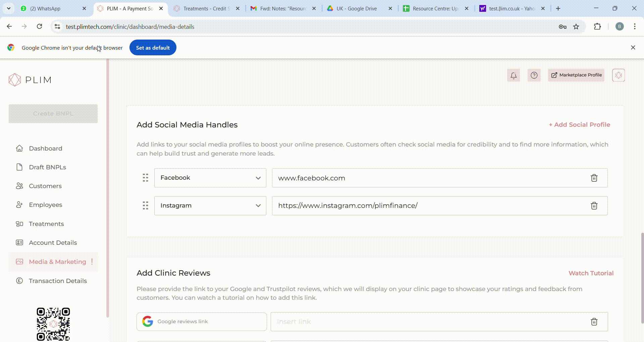This screenshot has height=342, width=644.
Task: Open the Treatments sidebar item
Action: (x=46, y=224)
